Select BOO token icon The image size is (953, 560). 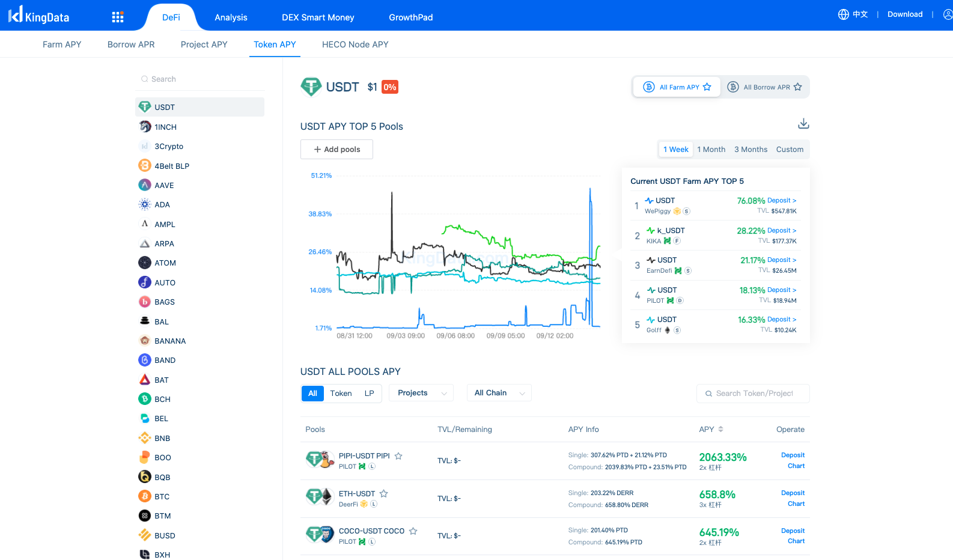(x=145, y=457)
